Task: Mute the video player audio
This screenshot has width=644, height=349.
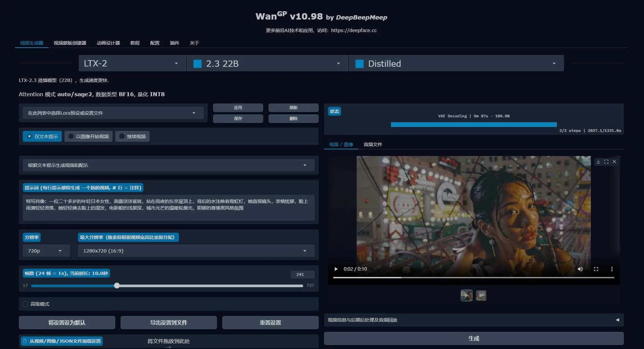Action: click(580, 269)
